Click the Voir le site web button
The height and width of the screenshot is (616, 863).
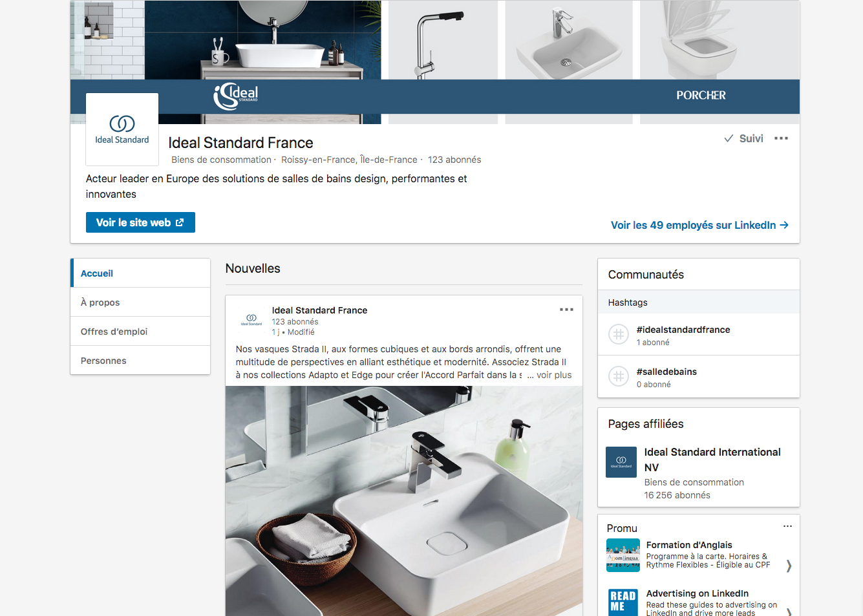[x=140, y=222]
